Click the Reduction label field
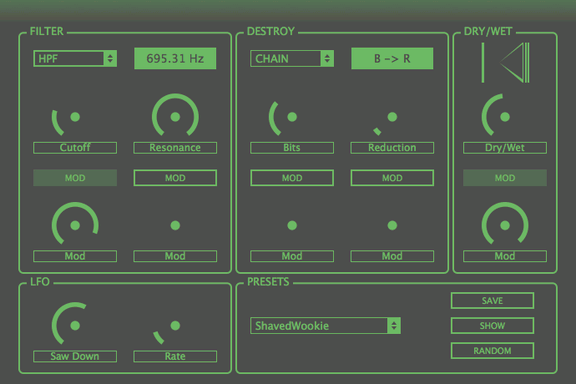 392,148
